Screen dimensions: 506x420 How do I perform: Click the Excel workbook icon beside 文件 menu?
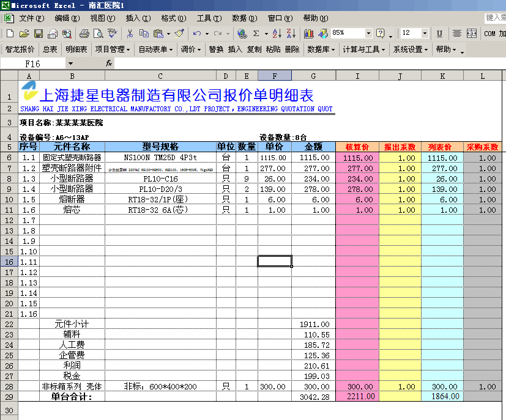coord(9,18)
